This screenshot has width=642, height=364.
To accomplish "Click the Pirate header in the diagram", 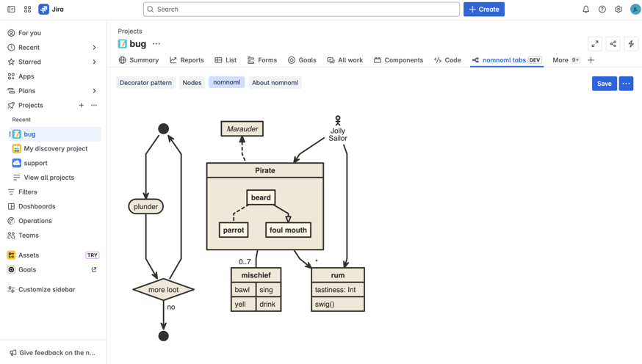I will tap(265, 170).
